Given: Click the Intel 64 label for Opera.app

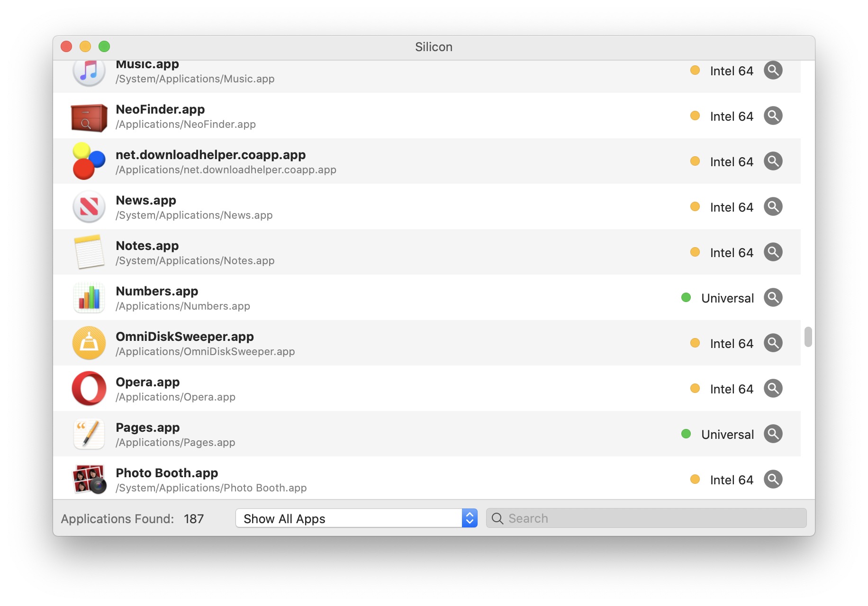Looking at the screenshot, I should click(x=732, y=389).
